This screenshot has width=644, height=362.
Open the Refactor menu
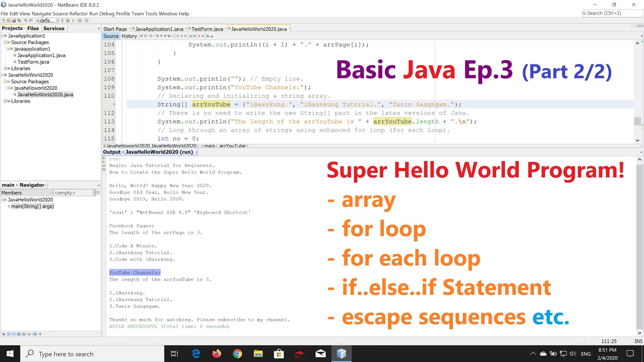pos(78,14)
